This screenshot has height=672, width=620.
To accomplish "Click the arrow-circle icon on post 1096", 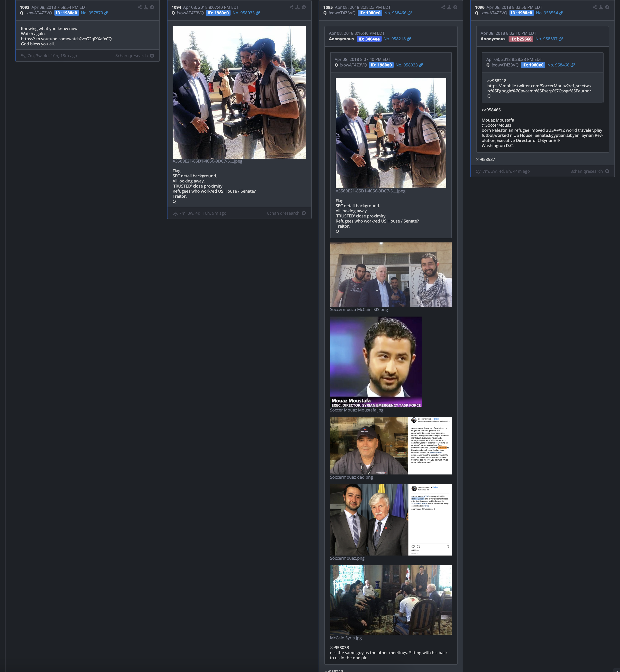I will point(607,7).
